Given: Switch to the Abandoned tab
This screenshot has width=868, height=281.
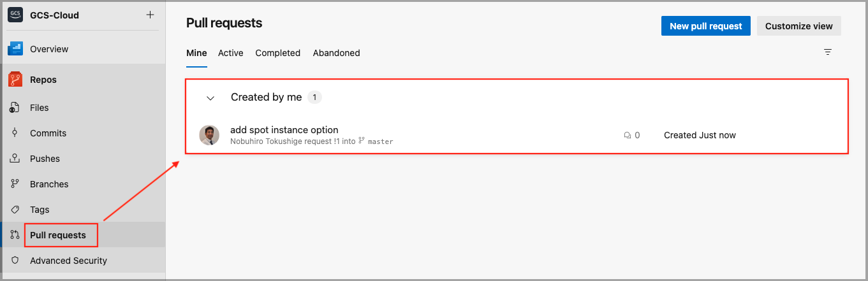Looking at the screenshot, I should pyautogui.click(x=336, y=53).
